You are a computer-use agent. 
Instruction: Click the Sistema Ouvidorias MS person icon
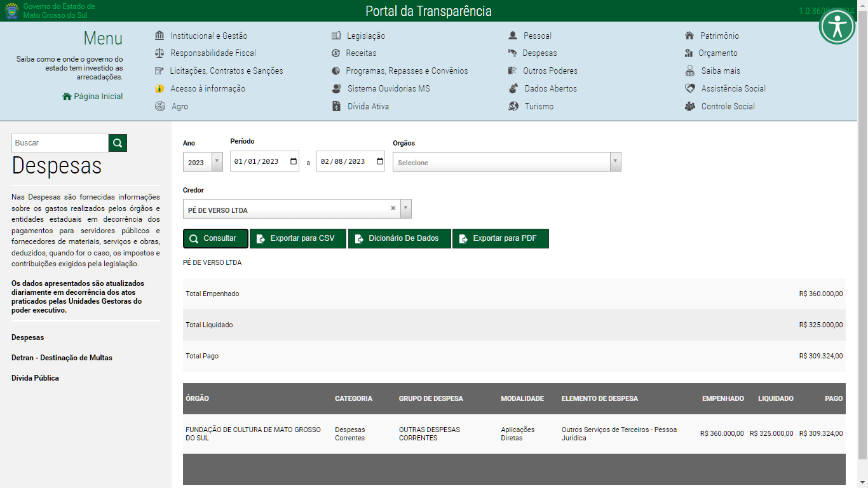[x=337, y=89]
